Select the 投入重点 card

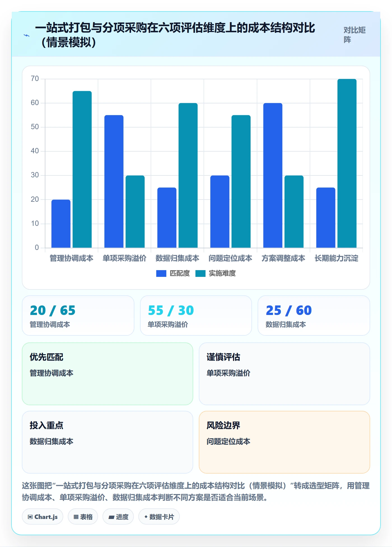[108, 442]
